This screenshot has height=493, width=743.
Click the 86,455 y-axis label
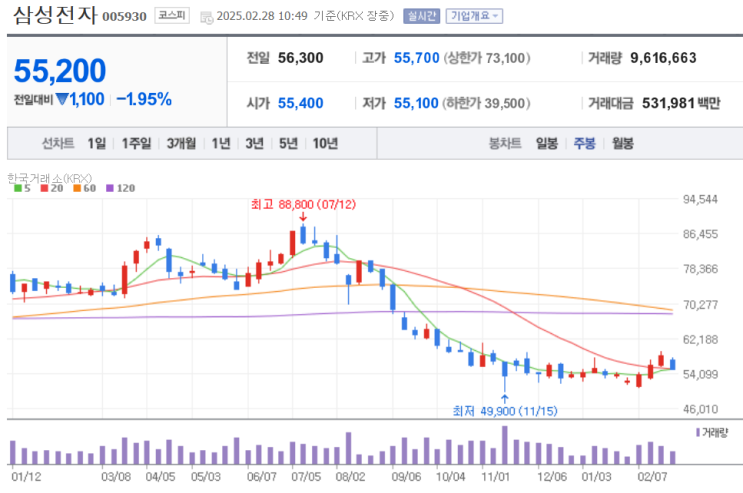[x=700, y=234]
